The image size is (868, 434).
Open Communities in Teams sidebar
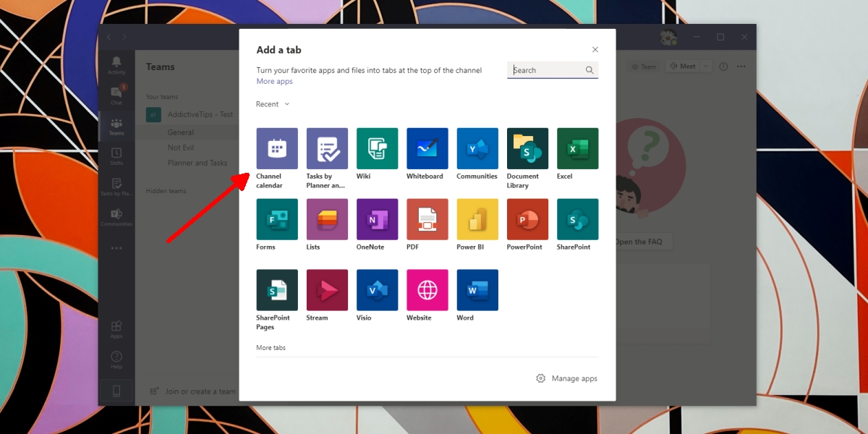tap(116, 217)
